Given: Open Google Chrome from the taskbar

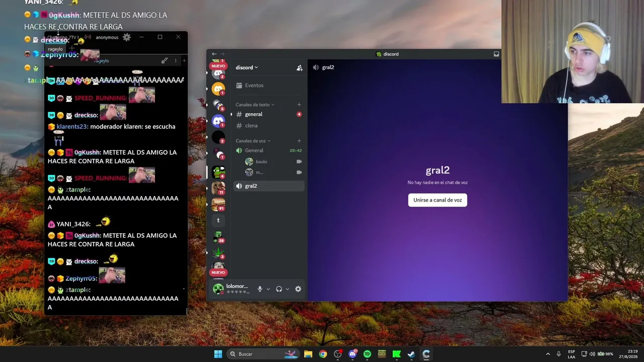Looking at the screenshot, I should [x=323, y=354].
